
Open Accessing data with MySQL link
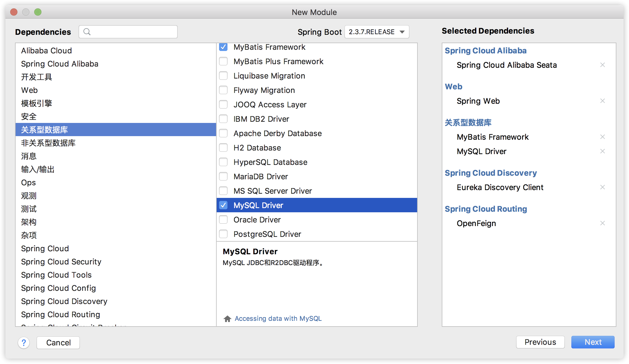[278, 318]
